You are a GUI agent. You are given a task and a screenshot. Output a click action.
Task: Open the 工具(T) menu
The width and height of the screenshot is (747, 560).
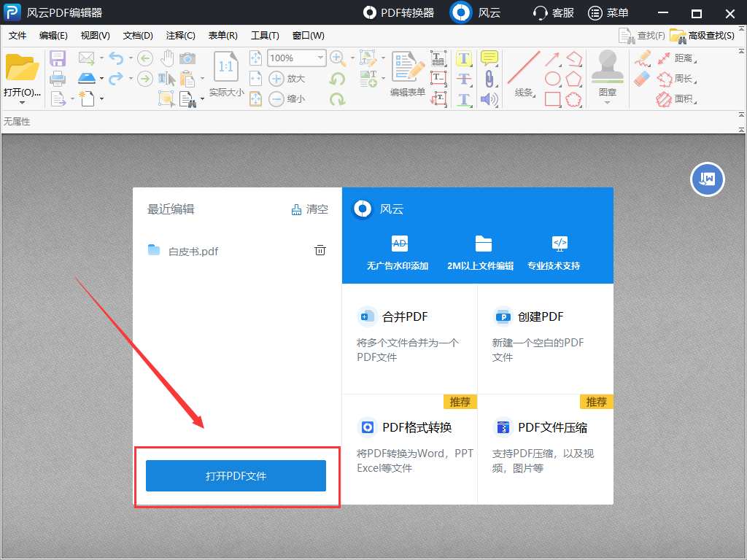(x=265, y=36)
